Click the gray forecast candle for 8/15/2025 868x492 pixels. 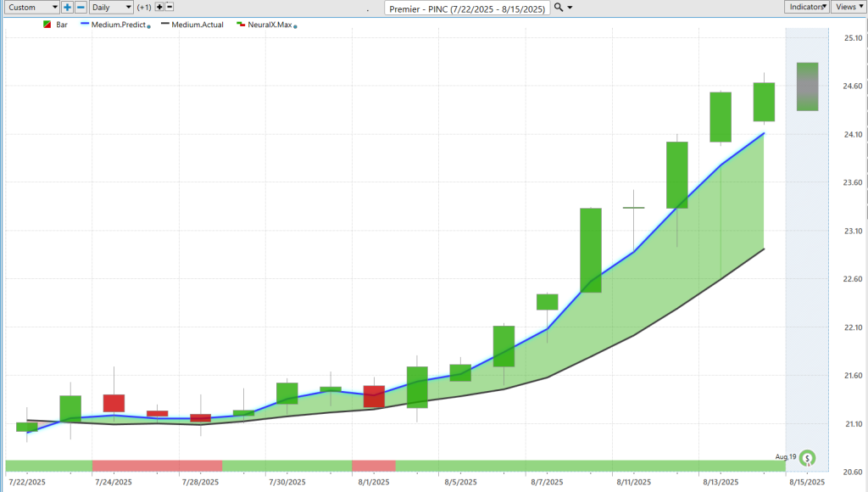(807, 87)
